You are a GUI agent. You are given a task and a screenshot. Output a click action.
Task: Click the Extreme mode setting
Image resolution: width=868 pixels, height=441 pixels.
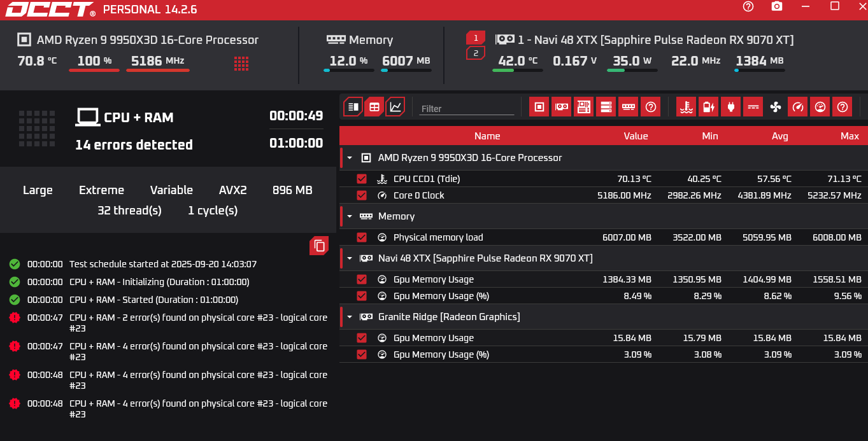101,190
